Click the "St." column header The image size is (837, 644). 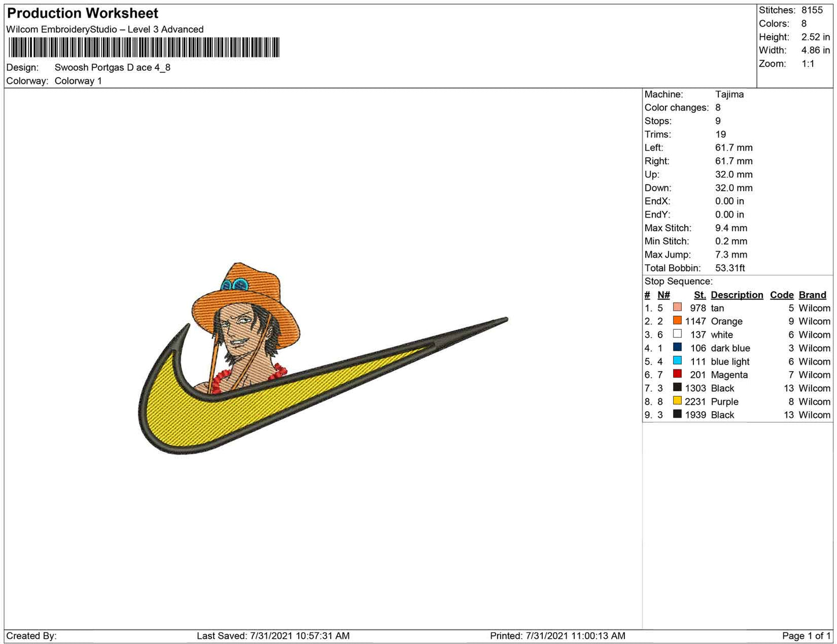700,295
